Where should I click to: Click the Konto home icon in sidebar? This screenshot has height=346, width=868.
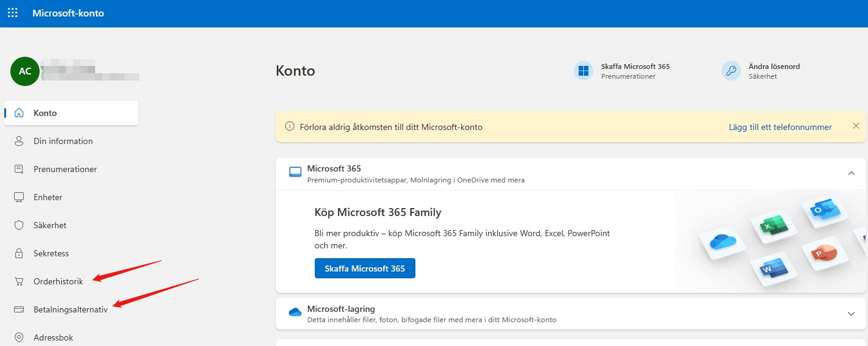click(x=19, y=113)
